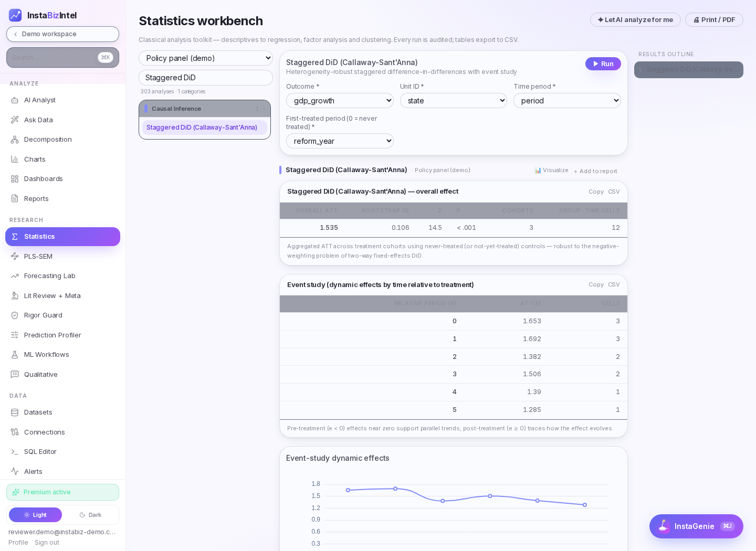This screenshot has width=756, height=551.
Task: Click Add to report
Action: click(595, 171)
